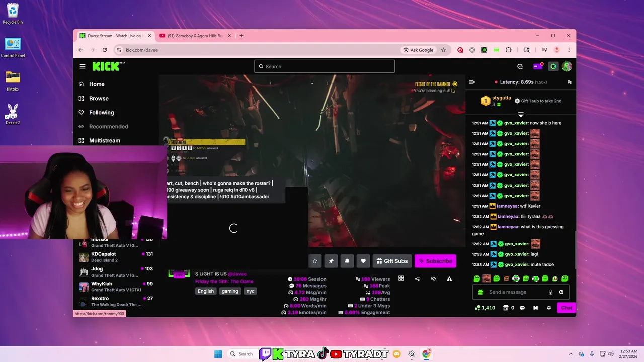Open a new browser tab

(242, 36)
